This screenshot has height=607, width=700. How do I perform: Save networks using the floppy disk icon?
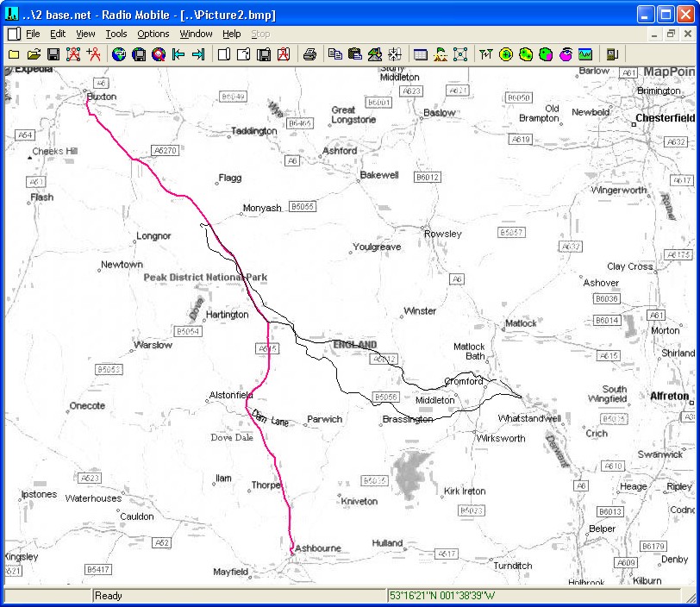pyautogui.click(x=53, y=54)
